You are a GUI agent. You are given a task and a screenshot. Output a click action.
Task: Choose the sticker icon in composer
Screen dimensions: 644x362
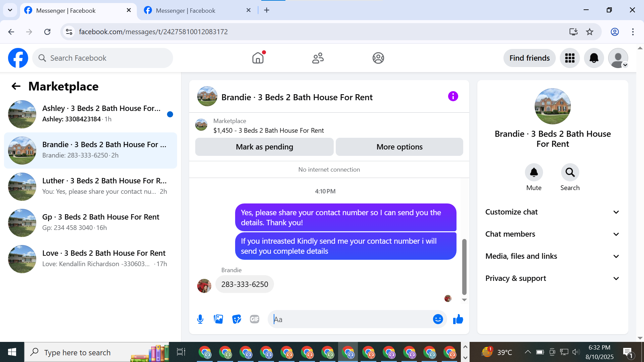[236, 319]
